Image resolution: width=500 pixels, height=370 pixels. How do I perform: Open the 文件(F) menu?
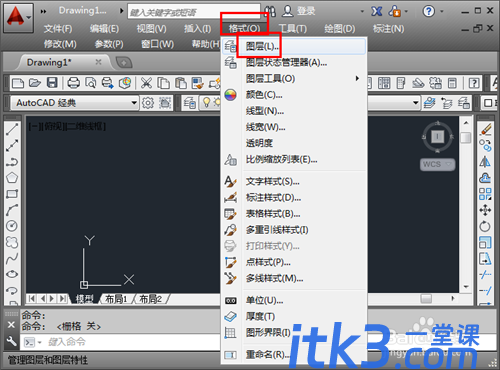coord(58,29)
